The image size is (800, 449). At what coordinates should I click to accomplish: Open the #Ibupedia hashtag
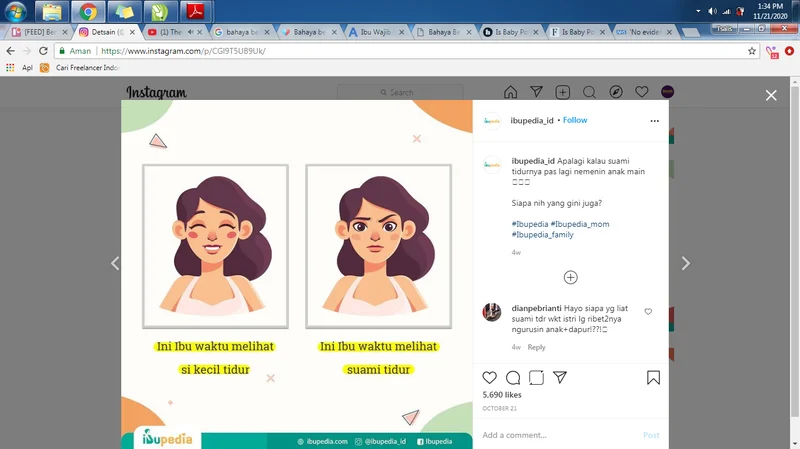530,224
